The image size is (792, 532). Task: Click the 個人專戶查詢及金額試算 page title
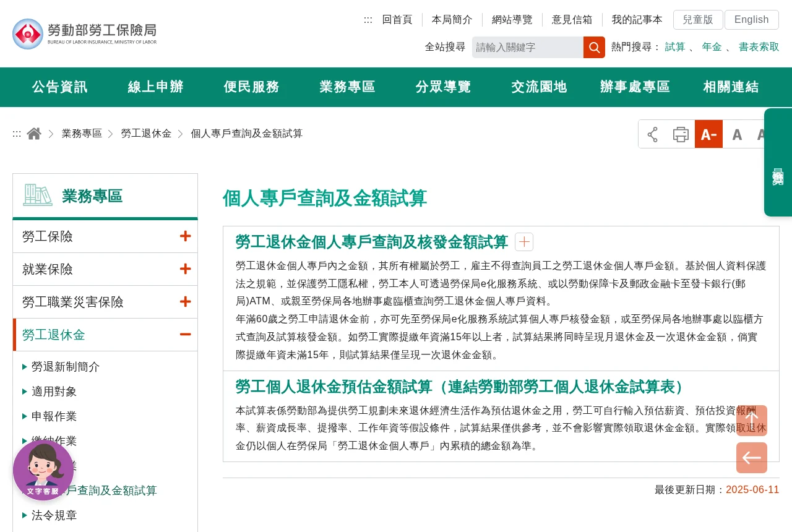coord(325,199)
